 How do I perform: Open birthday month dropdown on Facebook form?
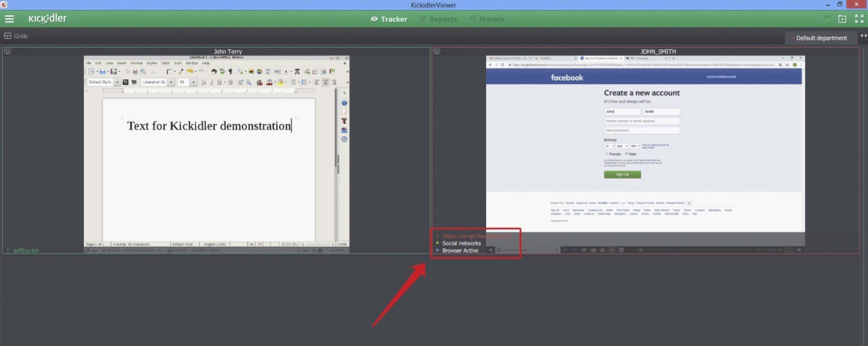622,145
